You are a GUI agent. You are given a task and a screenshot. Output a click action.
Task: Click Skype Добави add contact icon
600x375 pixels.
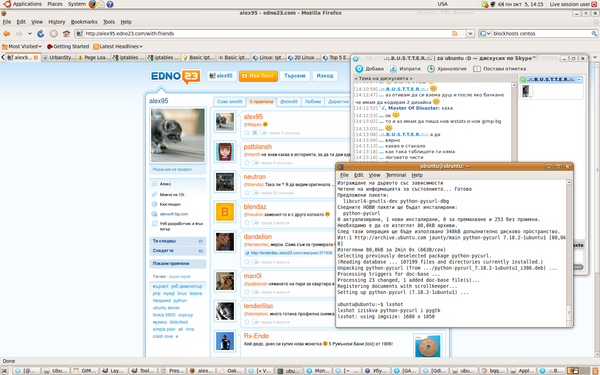tap(359, 69)
